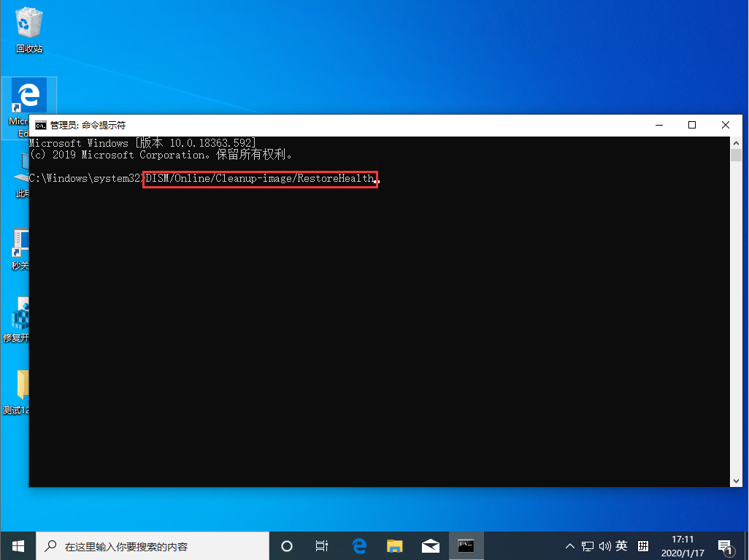Viewport: 749px width, 560px height.
Task: Open the Mail app from the taskbar
Action: [430, 545]
